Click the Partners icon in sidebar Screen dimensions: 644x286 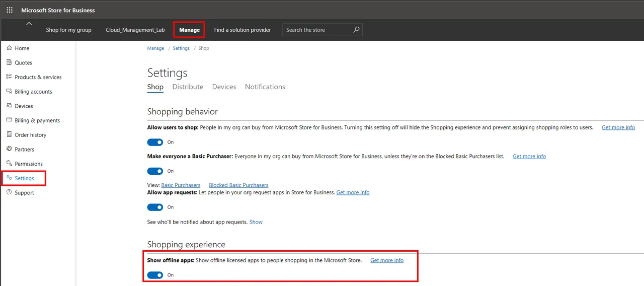coord(9,149)
